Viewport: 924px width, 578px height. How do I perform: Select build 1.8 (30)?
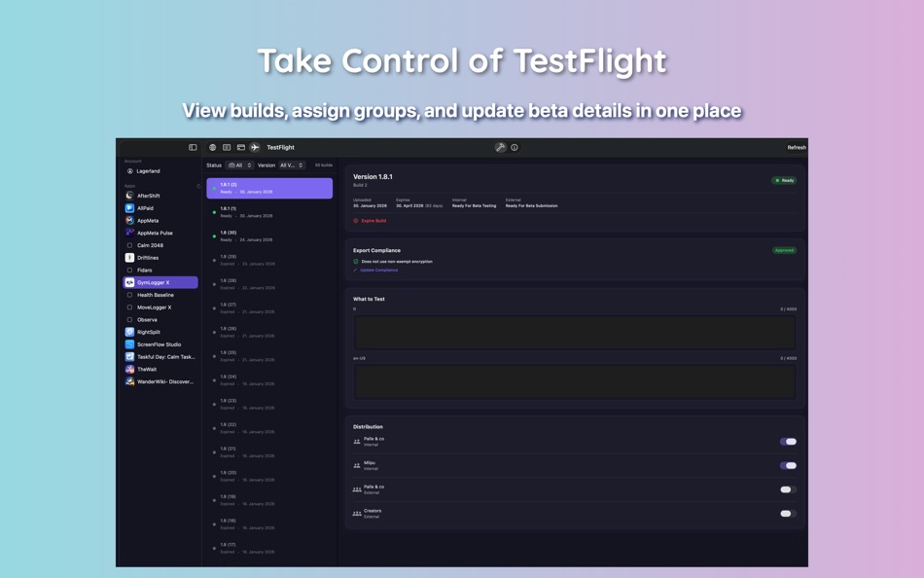point(269,236)
